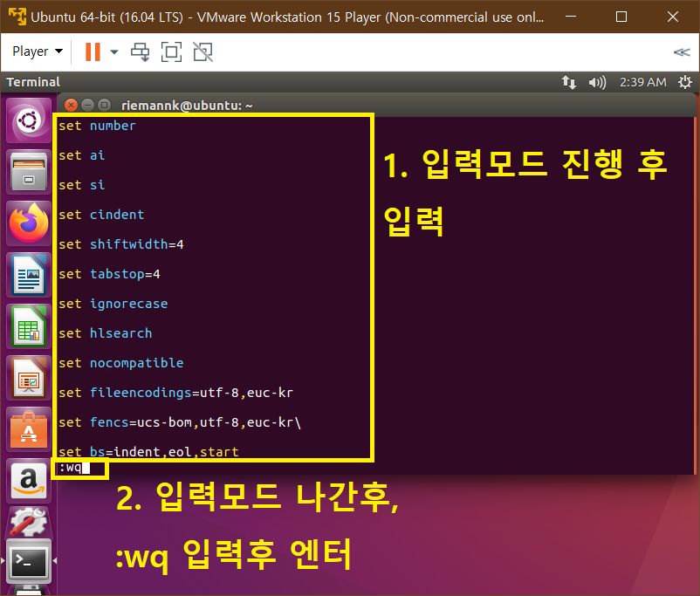Open Amazon launcher icon
Viewport: 700px width, 596px height.
tap(29, 482)
